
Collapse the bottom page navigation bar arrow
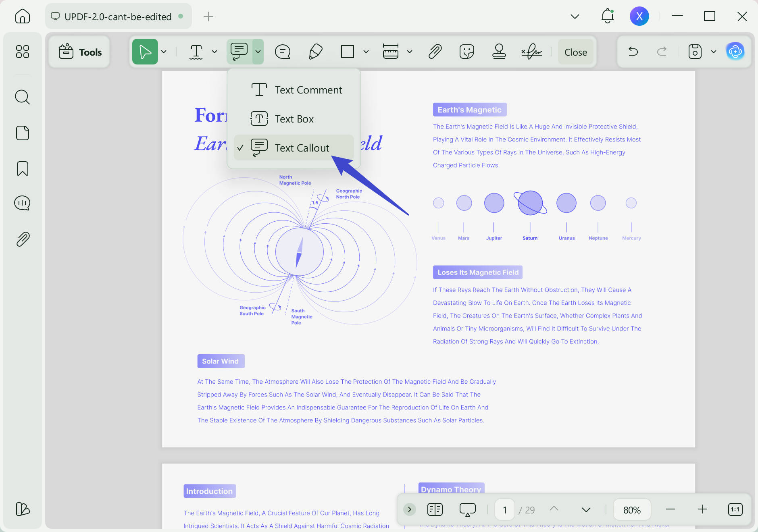coord(410,509)
